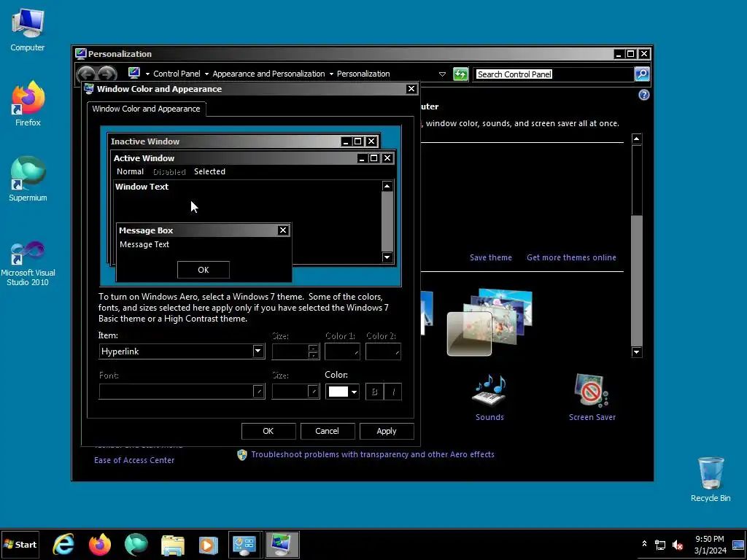
Task: Expand dropdown arrow after Control Panel breadcrumb
Action: [x=206, y=74]
